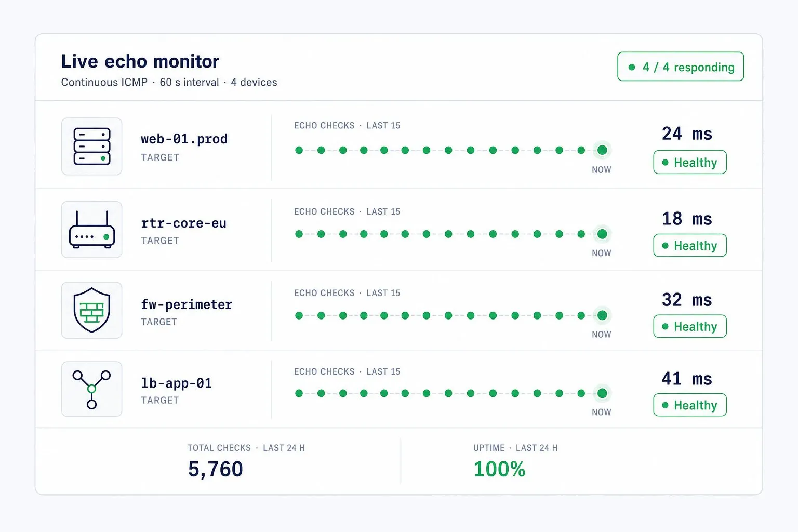Viewport: 798px width, 532px height.
Task: Select the first echo check dot of lb-app-01
Action: tap(299, 393)
